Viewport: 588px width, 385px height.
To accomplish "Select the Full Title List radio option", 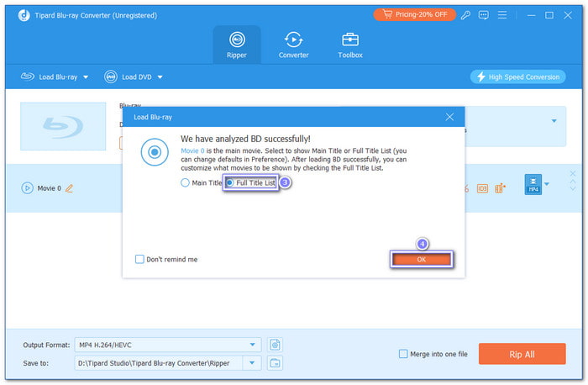I will (230, 183).
